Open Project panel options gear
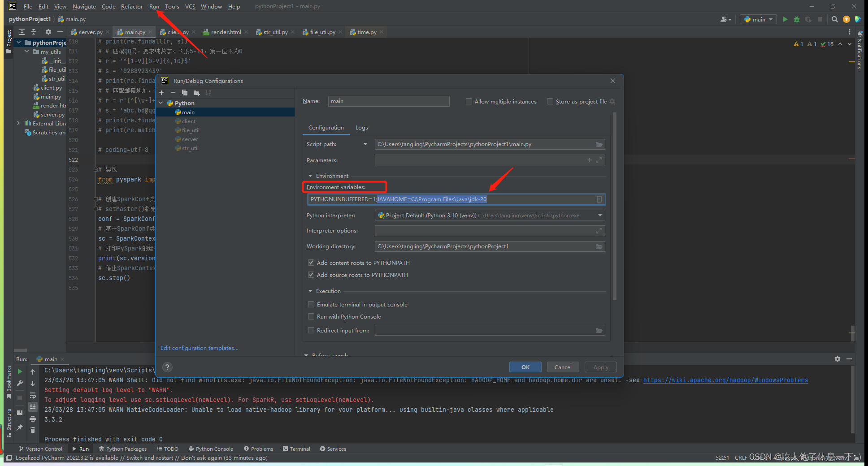 48,32
